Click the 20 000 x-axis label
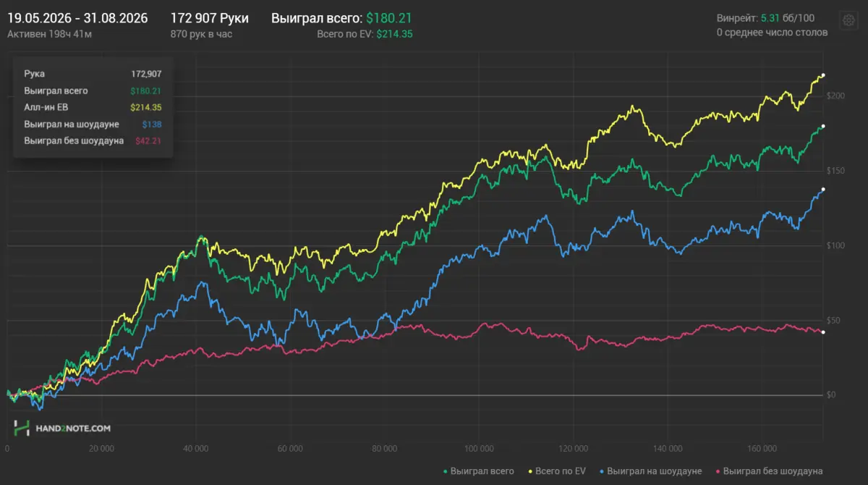The image size is (868, 485). (101, 449)
